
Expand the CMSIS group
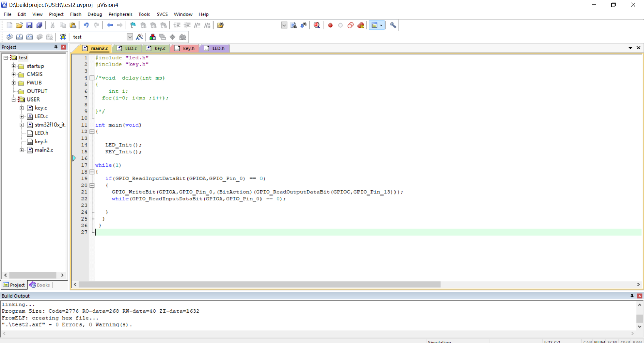tap(14, 74)
